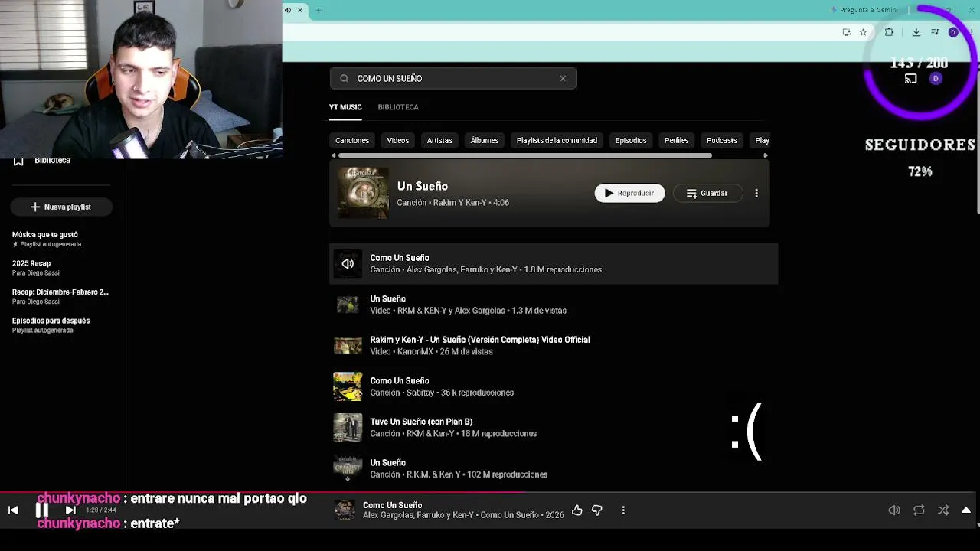Skip to the next track
This screenshot has height=551, width=980.
point(70,510)
